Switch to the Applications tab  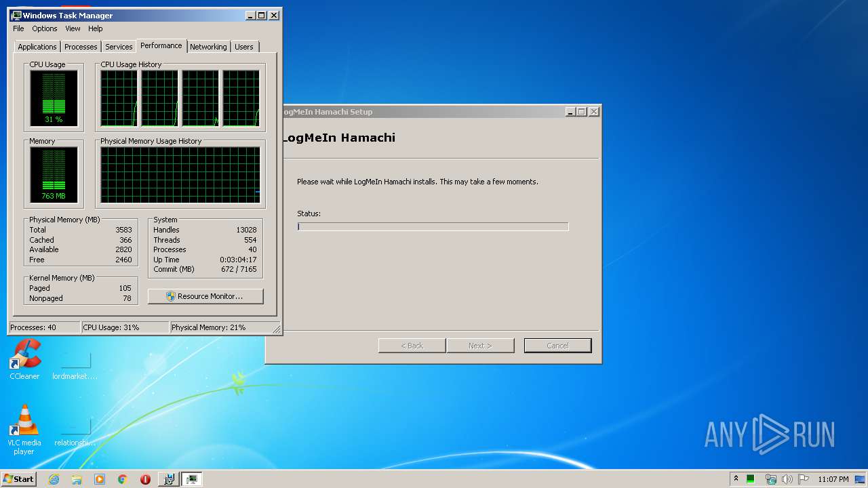pyautogui.click(x=37, y=47)
